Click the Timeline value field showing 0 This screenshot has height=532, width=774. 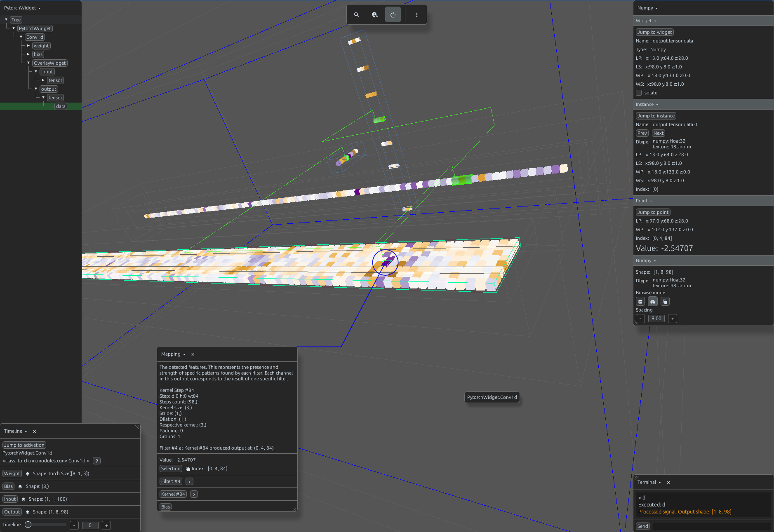[x=90, y=525]
